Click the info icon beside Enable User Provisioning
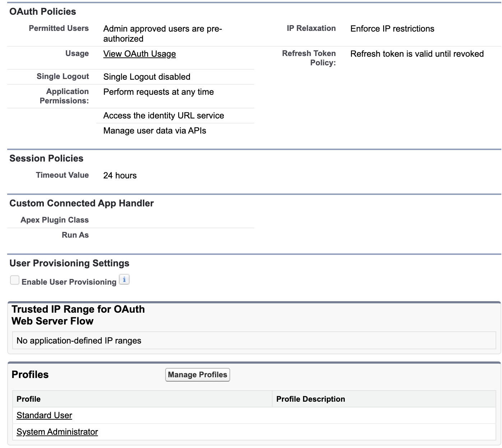502x448 pixels. tap(124, 280)
